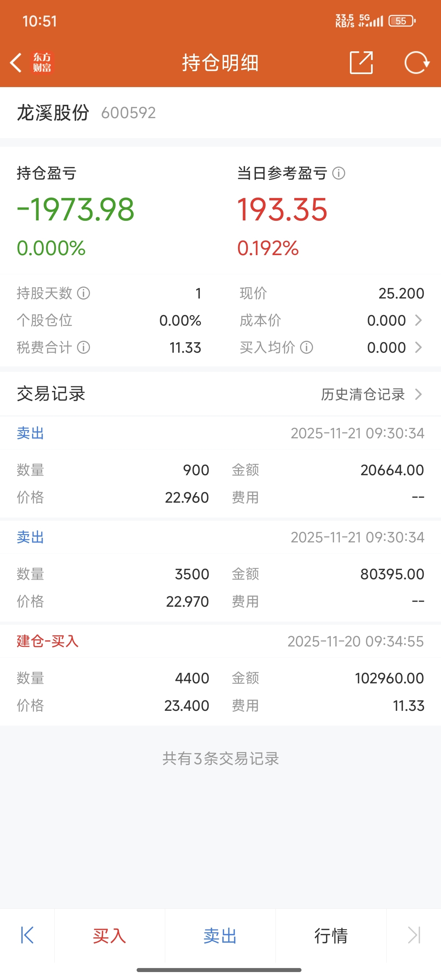441x980 pixels.
Task: Show info for 买入均价
Action: point(307,347)
